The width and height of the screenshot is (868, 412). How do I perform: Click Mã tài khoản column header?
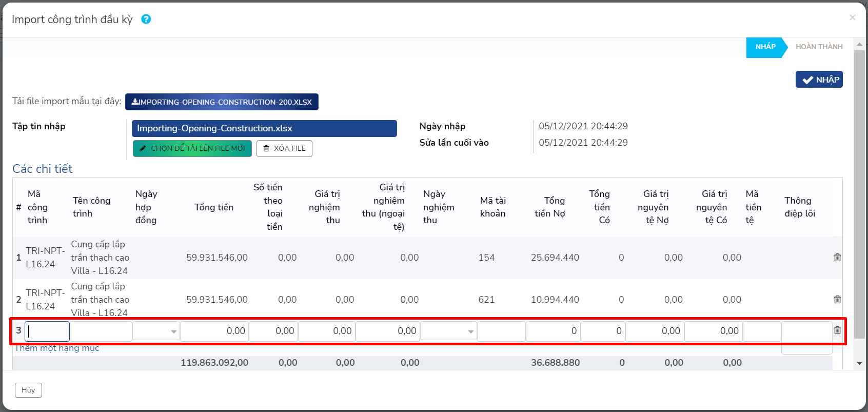coord(493,207)
